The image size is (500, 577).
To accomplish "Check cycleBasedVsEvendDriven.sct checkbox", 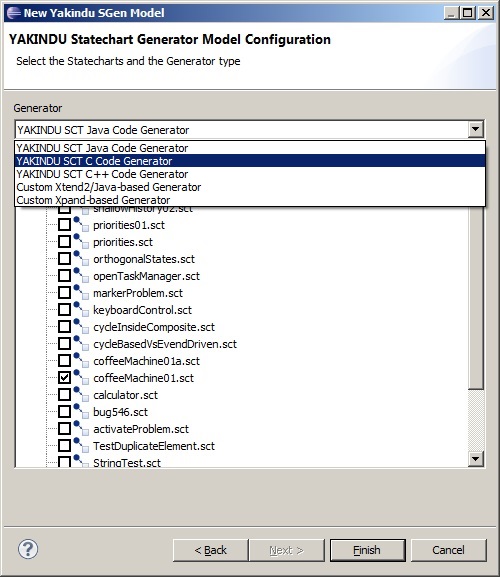I will tap(64, 344).
